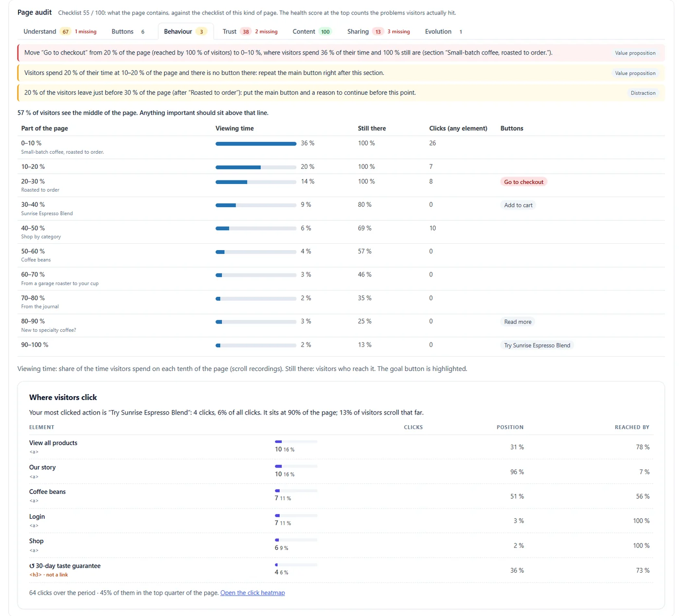Click the Add to cart pill

pyautogui.click(x=518, y=205)
